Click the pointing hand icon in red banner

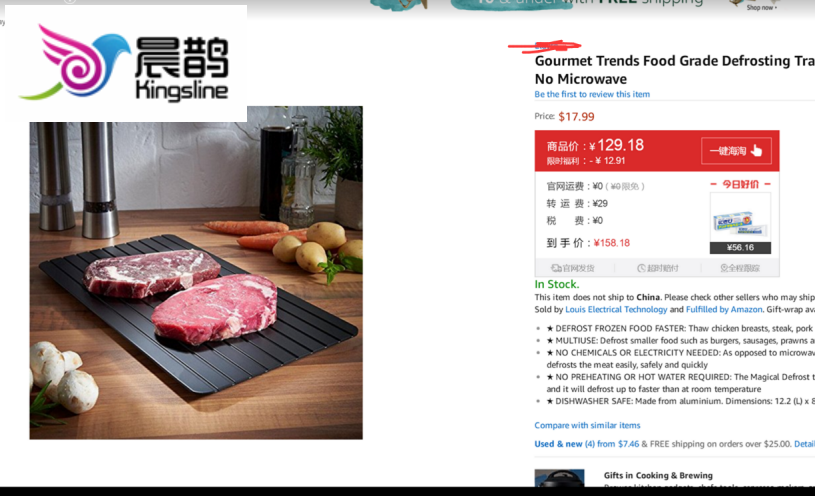click(756, 151)
